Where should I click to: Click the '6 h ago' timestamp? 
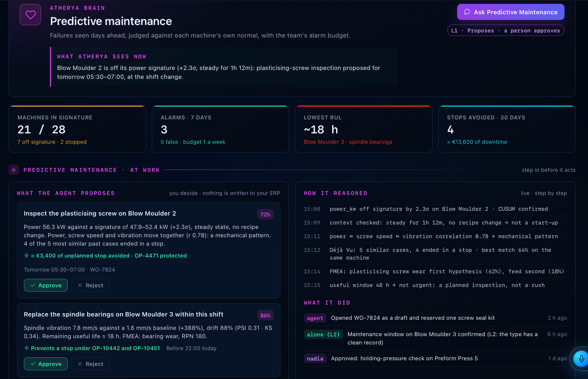click(x=557, y=334)
